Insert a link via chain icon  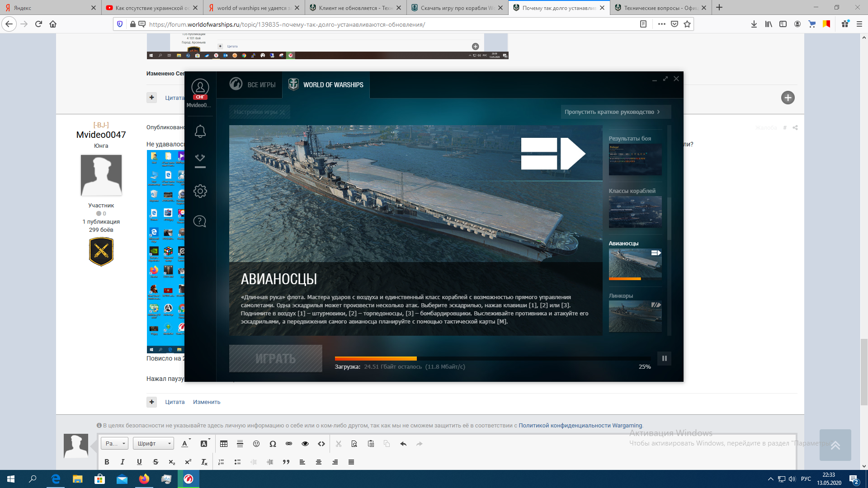289,444
